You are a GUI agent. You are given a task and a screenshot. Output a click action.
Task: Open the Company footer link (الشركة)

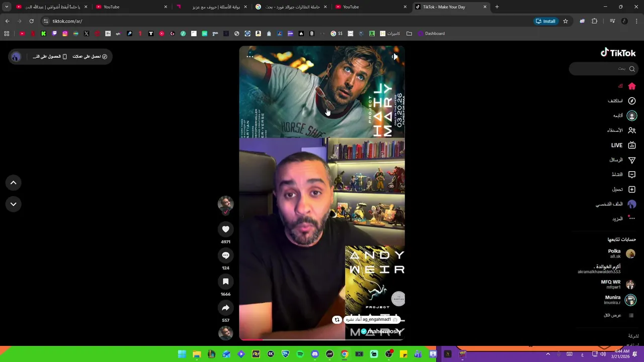pos(633,336)
